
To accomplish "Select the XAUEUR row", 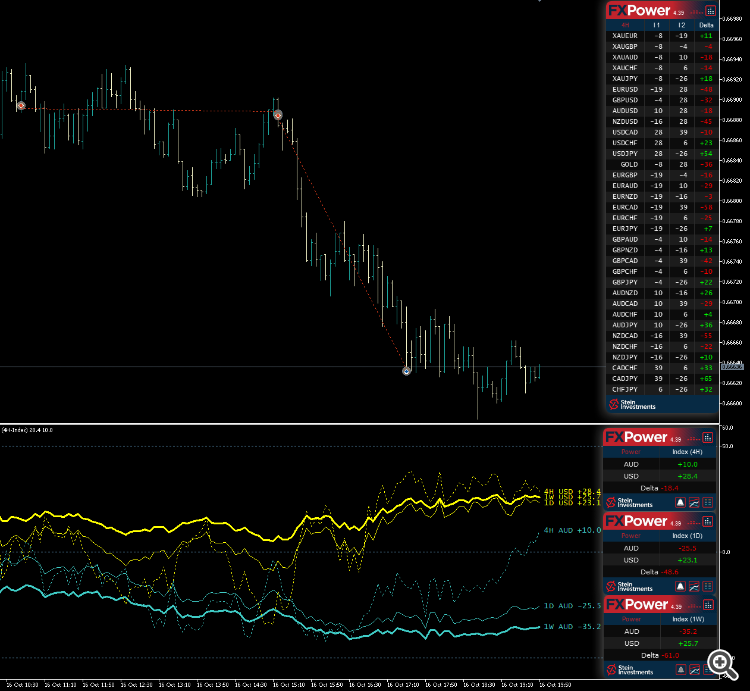I will (662, 36).
